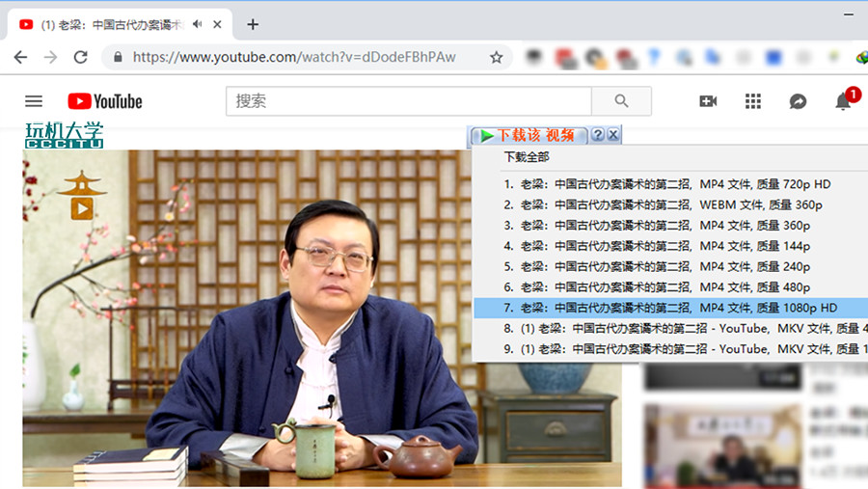Open a new browser tab

click(x=253, y=24)
